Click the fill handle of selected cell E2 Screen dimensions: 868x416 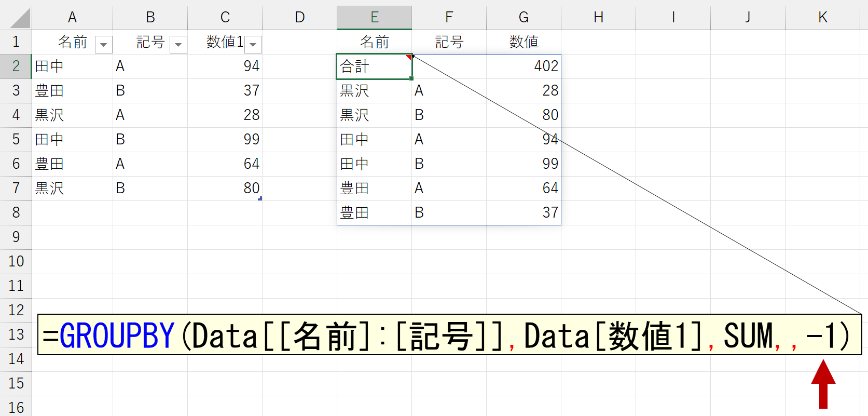(411, 78)
